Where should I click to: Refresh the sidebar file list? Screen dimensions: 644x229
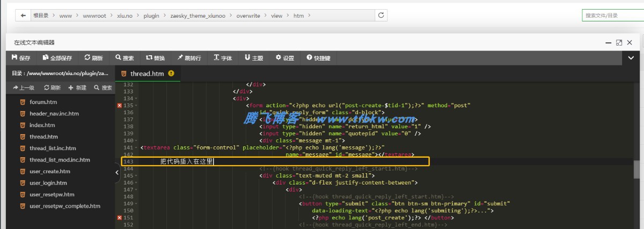pos(52,87)
